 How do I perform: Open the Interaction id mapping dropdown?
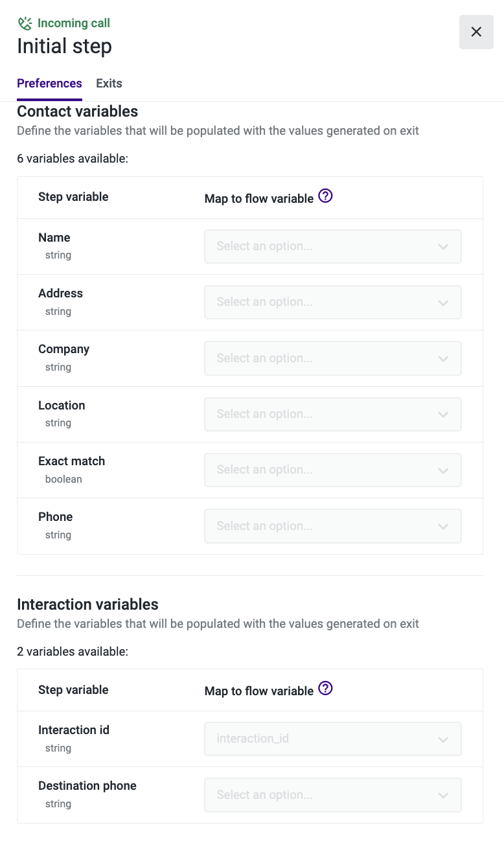pos(332,739)
